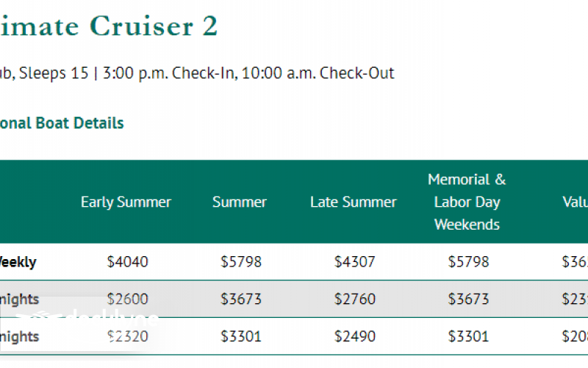
Task: Click the $5798 Memorial weekend weekly price
Action: [467, 262]
